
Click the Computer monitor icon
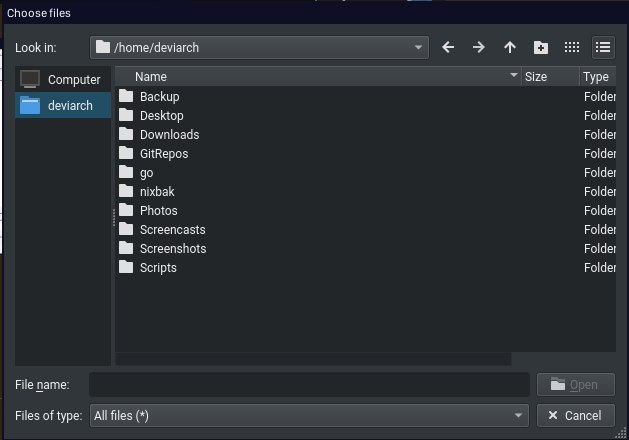[x=30, y=79]
